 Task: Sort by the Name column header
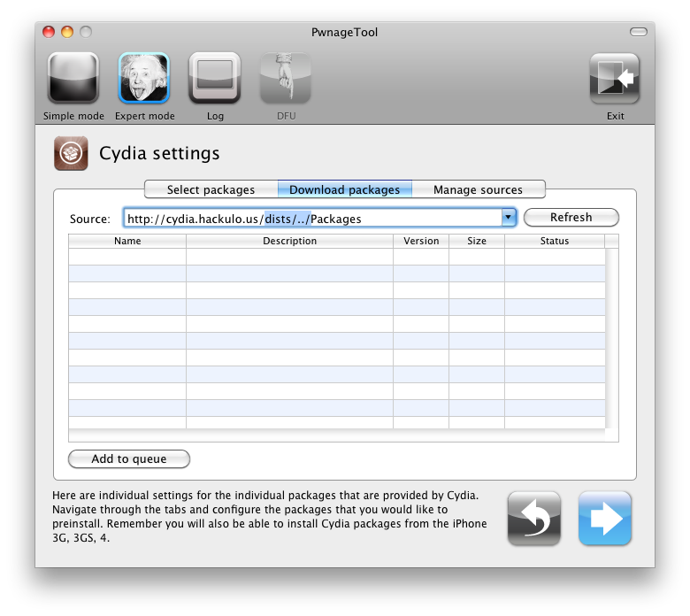click(x=127, y=241)
